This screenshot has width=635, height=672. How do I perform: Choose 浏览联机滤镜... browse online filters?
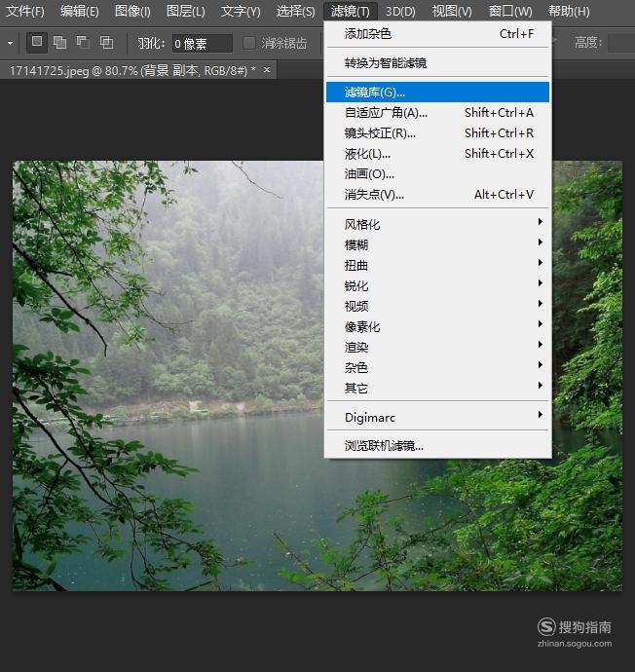tap(437, 446)
